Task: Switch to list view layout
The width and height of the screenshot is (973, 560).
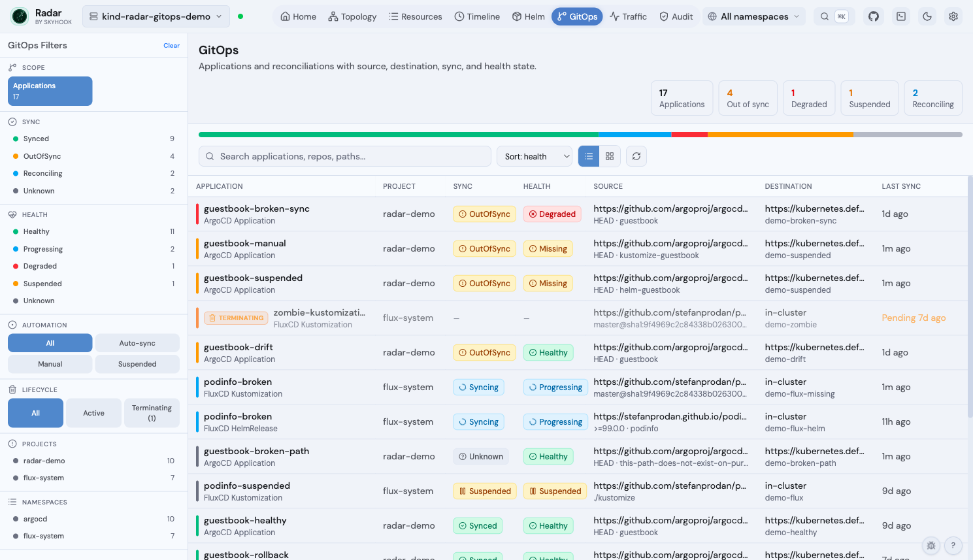Action: coord(589,156)
